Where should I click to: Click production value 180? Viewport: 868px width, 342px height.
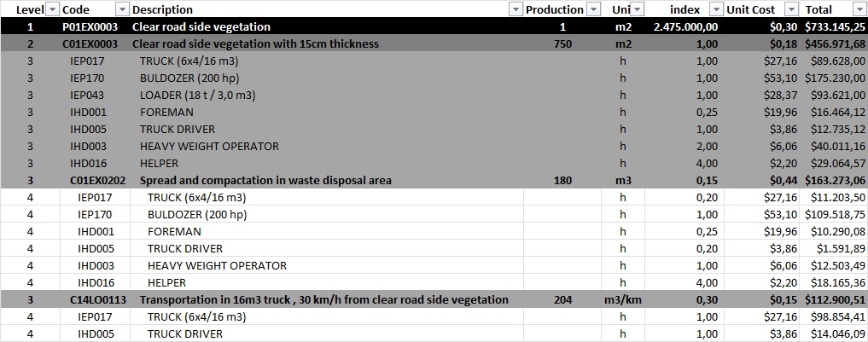click(563, 181)
